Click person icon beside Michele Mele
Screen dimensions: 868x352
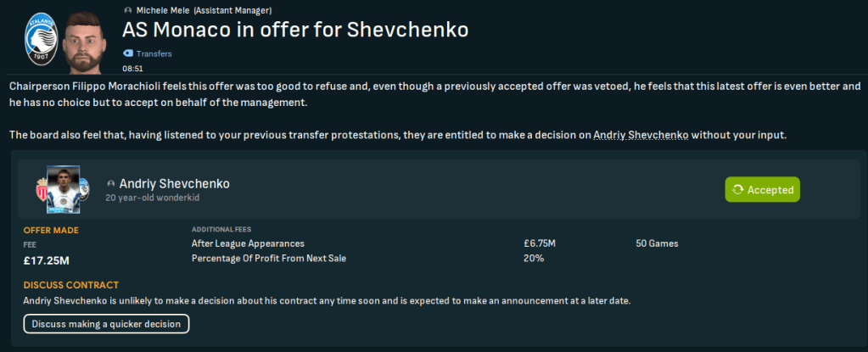127,10
